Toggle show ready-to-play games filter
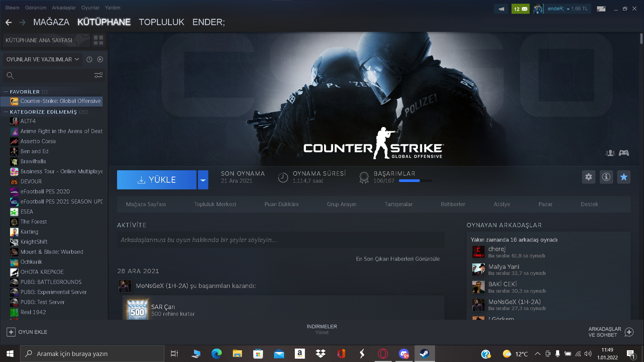644x362 pixels. pyautogui.click(x=100, y=59)
